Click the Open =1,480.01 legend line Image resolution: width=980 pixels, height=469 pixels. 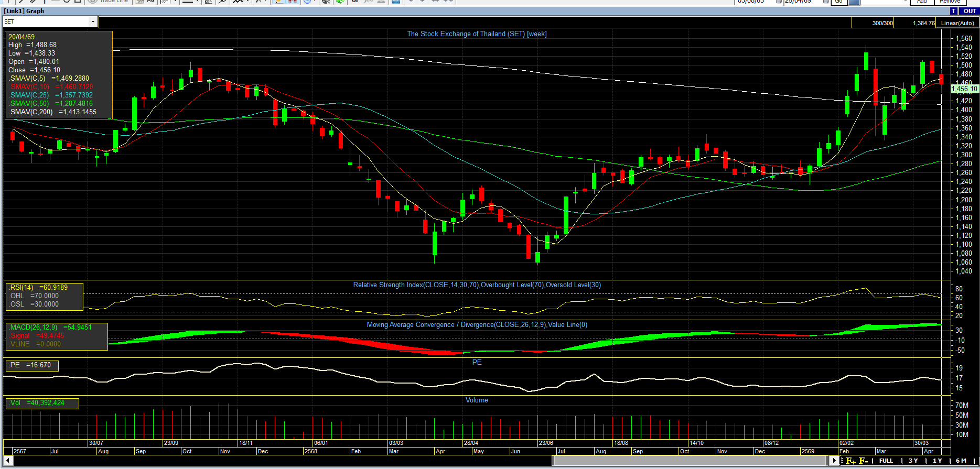34,62
